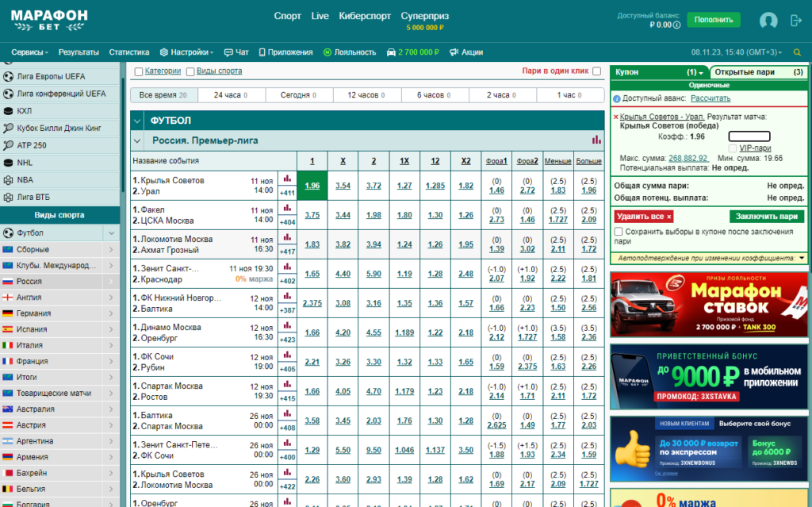Click the bet amount input field
This screenshot has width=812, height=507.
(749, 136)
